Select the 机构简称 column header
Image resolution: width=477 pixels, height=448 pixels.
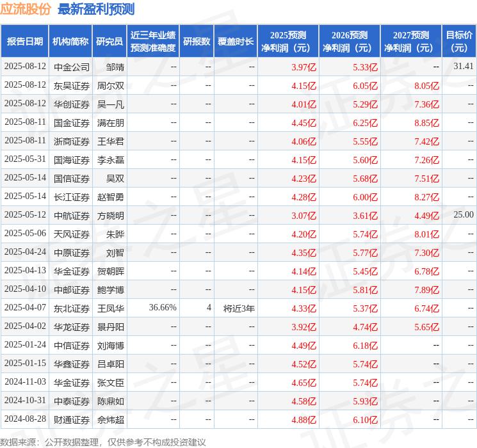pos(70,42)
